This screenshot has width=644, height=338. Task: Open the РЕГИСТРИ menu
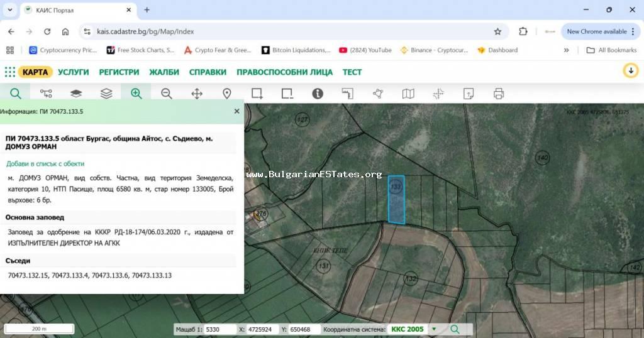[x=119, y=72]
